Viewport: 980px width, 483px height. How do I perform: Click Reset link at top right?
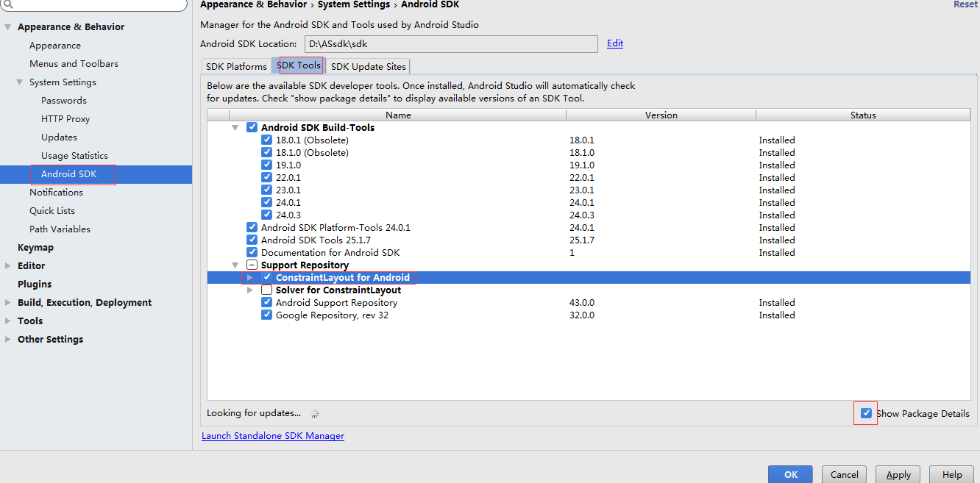pos(965,4)
